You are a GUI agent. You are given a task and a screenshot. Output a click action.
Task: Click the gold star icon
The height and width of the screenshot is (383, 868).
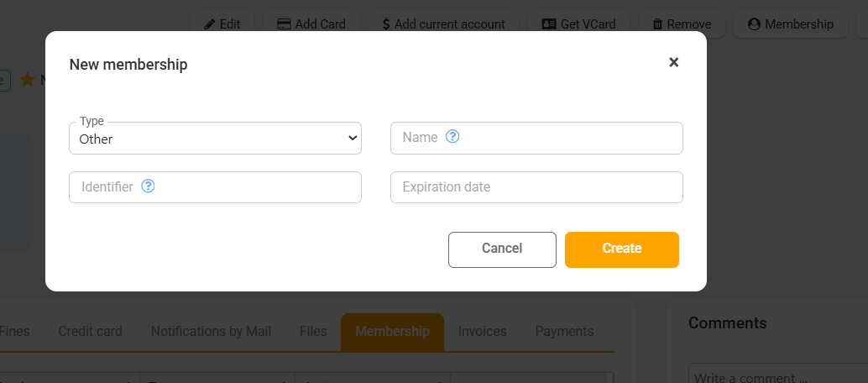[x=27, y=80]
